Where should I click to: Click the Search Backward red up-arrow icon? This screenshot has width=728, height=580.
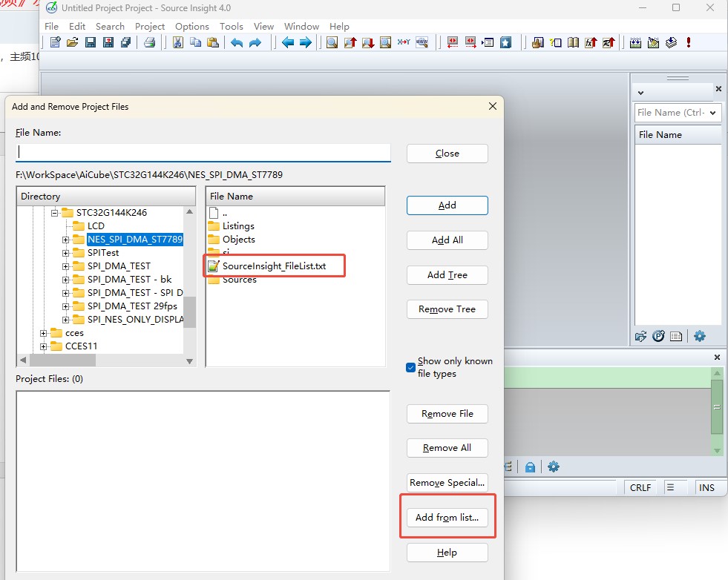350,43
